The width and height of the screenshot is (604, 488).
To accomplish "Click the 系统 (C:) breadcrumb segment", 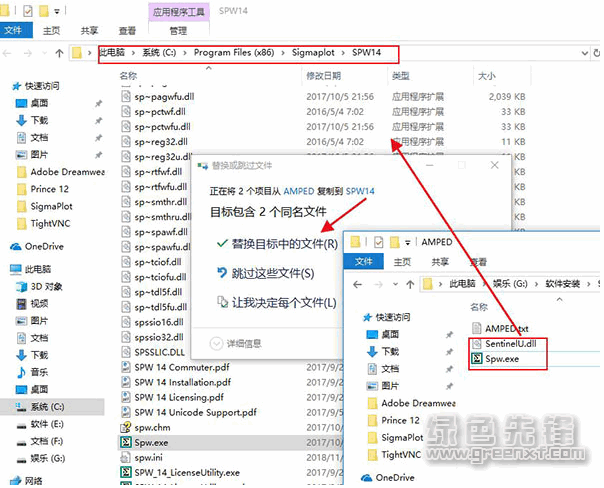I will (159, 52).
